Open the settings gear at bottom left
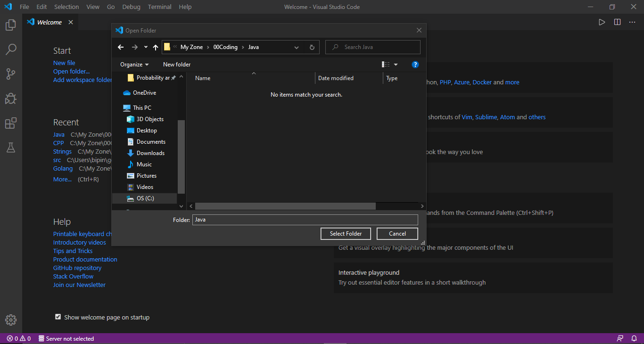The image size is (644, 344). tap(11, 319)
